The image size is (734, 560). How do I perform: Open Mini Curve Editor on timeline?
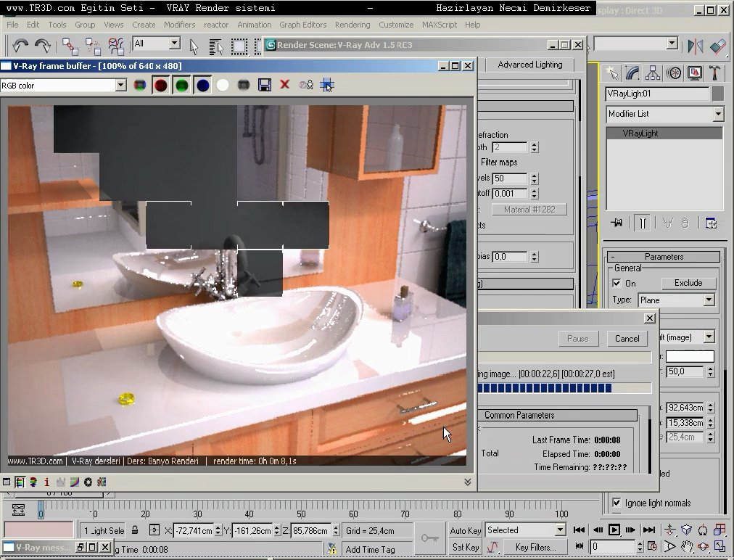(18, 510)
